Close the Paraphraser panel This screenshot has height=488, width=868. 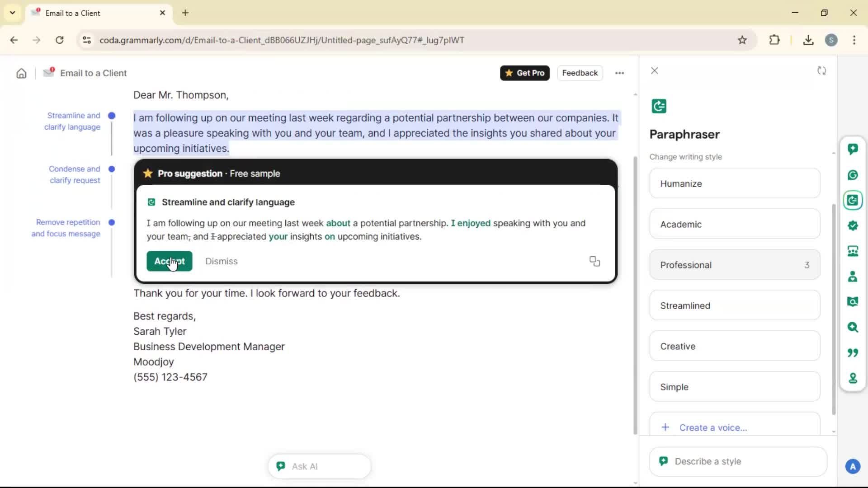click(x=654, y=71)
